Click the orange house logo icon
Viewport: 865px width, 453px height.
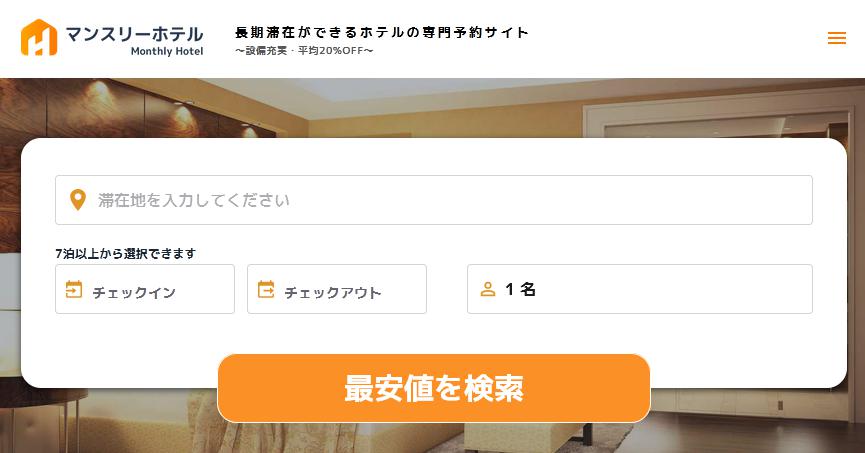pos(39,38)
